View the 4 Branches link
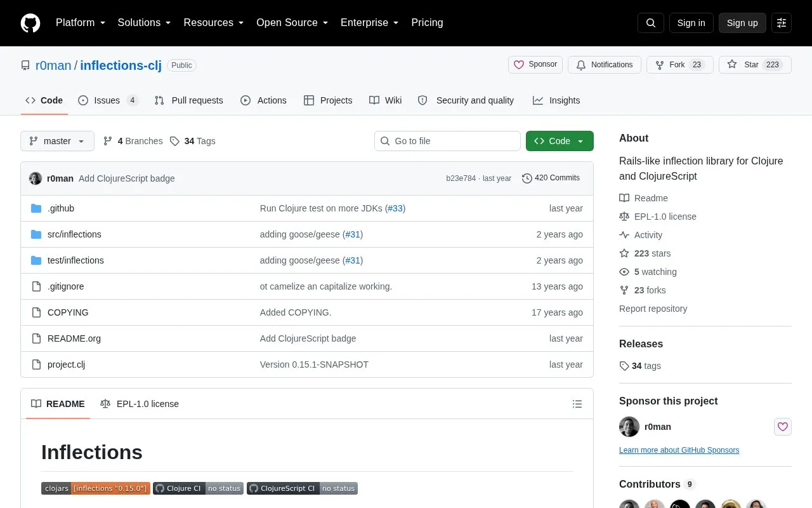 coord(133,141)
